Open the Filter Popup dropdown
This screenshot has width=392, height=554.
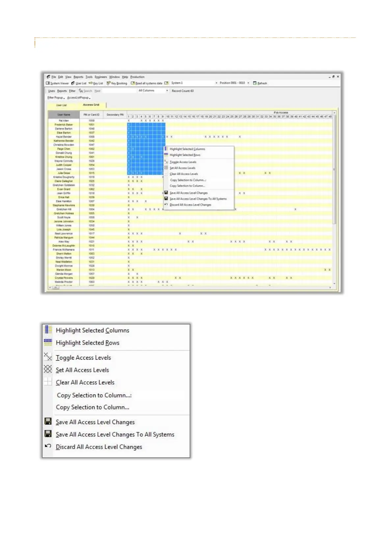click(55, 98)
